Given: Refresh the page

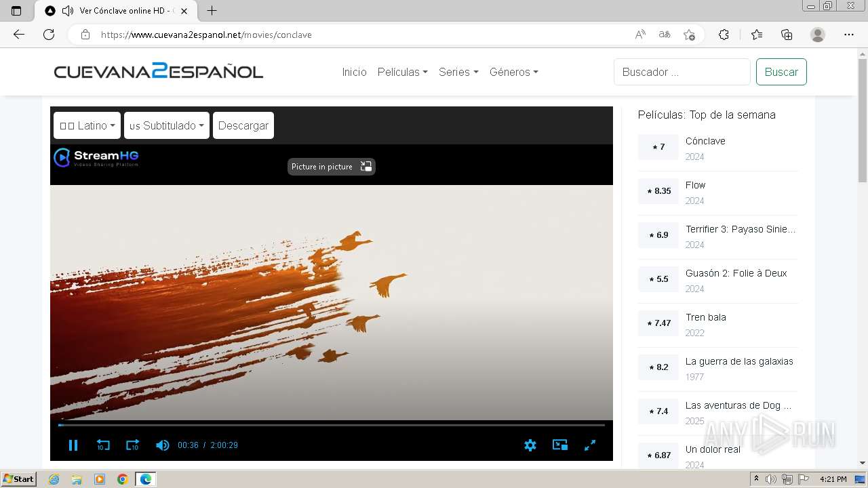Looking at the screenshot, I should tap(49, 35).
